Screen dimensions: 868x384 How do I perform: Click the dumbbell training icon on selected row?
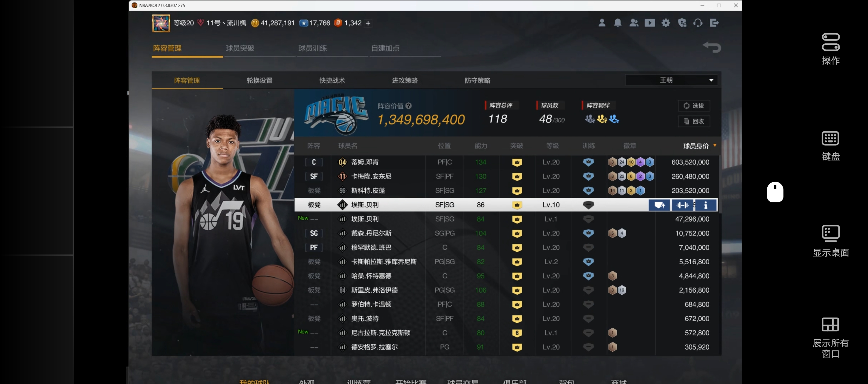[x=682, y=205]
